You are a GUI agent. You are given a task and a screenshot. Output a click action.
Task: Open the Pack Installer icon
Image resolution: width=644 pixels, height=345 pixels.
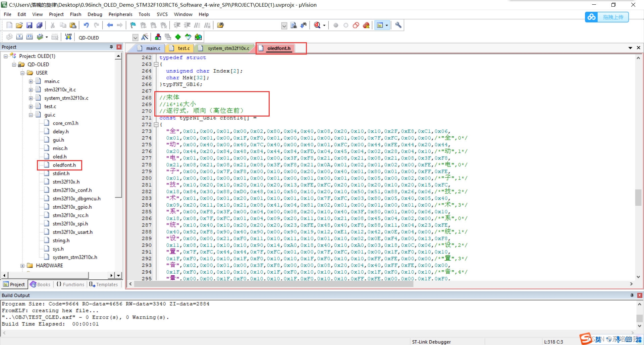pos(198,37)
